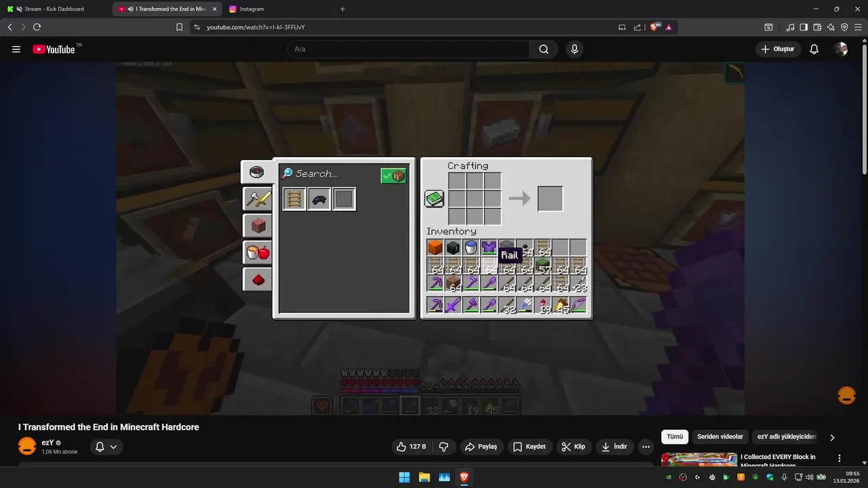Open Windows Start menu

[x=404, y=477]
